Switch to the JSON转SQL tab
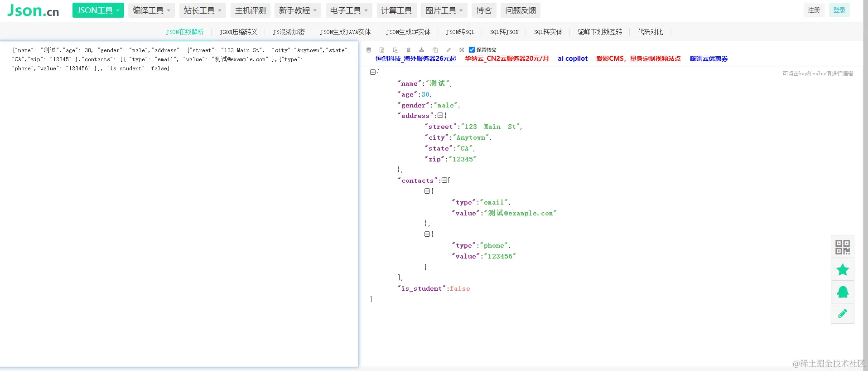The width and height of the screenshot is (868, 371). coord(460,32)
